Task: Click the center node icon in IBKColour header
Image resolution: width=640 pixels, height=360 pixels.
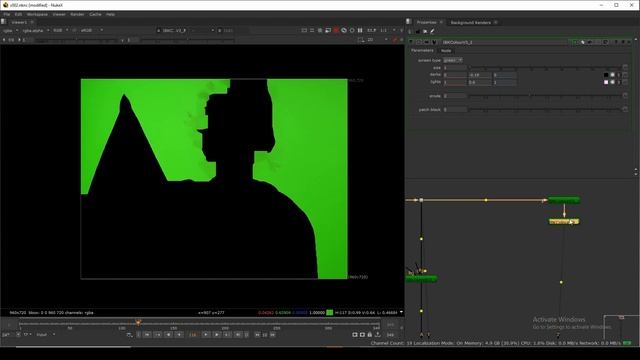Action: click(x=419, y=42)
